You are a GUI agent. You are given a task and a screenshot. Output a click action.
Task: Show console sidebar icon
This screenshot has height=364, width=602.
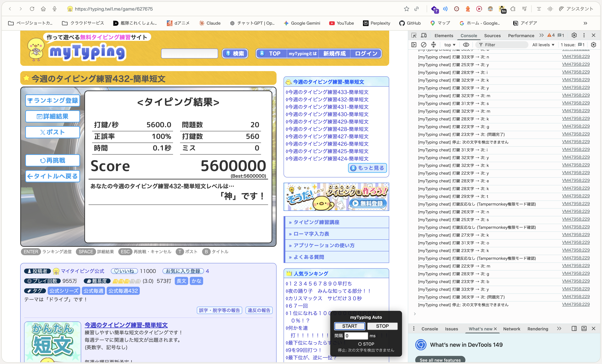(414, 45)
